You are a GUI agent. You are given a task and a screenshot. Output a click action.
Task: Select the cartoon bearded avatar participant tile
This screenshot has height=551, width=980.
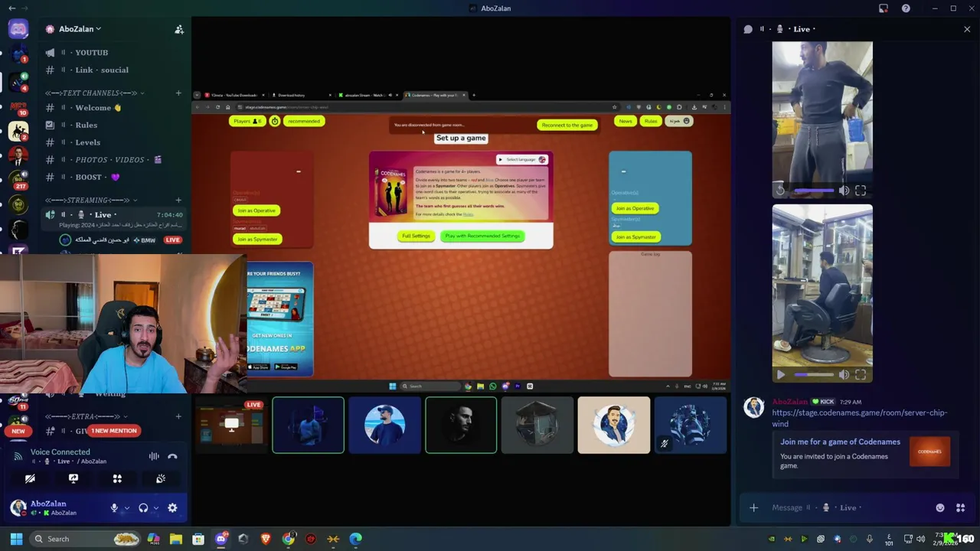pyautogui.click(x=614, y=425)
